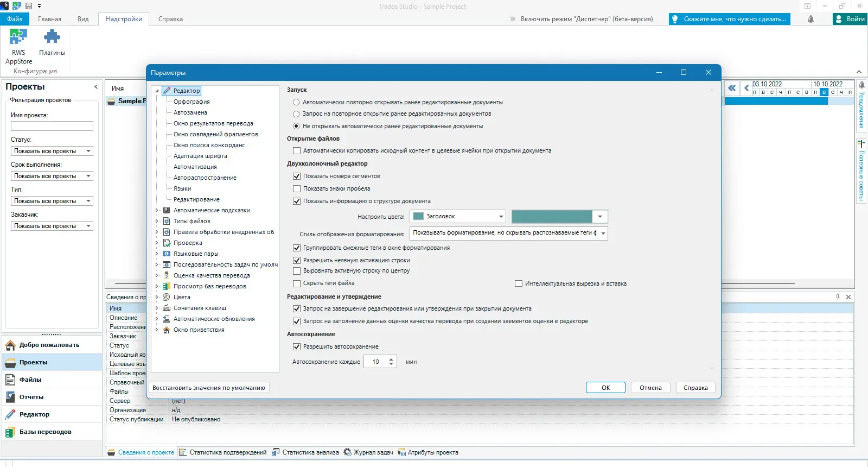The width and height of the screenshot is (868, 467).
Task: Select the Сведения о проекте tab
Action: (x=141, y=452)
